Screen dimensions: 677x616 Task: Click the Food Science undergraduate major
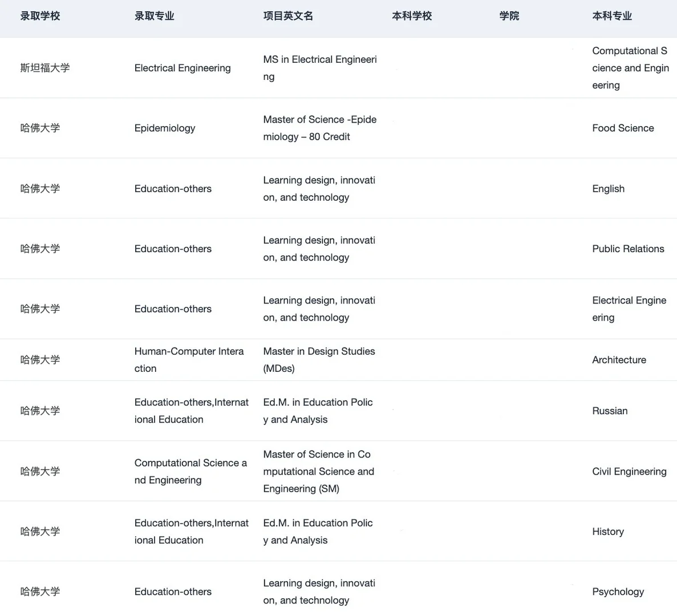623,128
